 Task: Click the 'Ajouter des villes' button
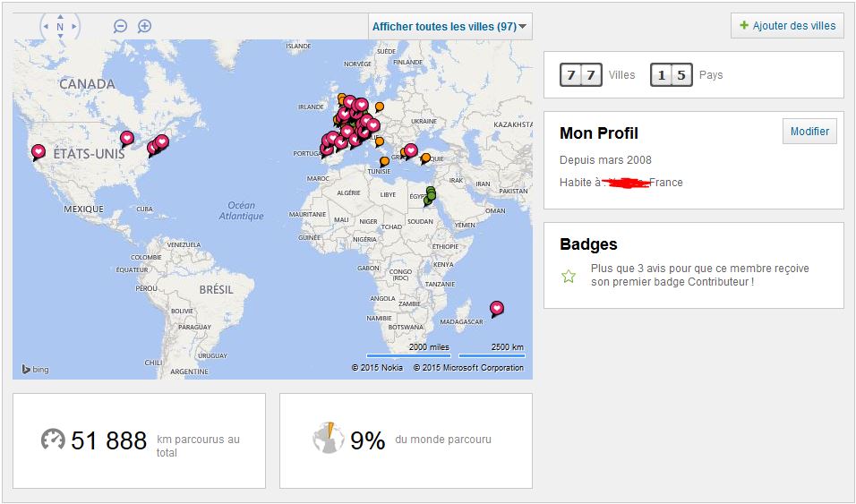click(x=787, y=26)
